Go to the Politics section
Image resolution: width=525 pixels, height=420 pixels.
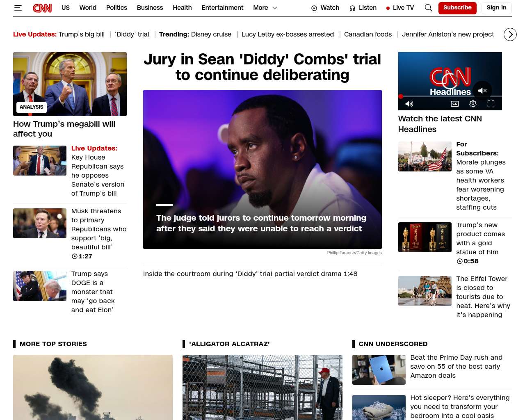click(116, 8)
